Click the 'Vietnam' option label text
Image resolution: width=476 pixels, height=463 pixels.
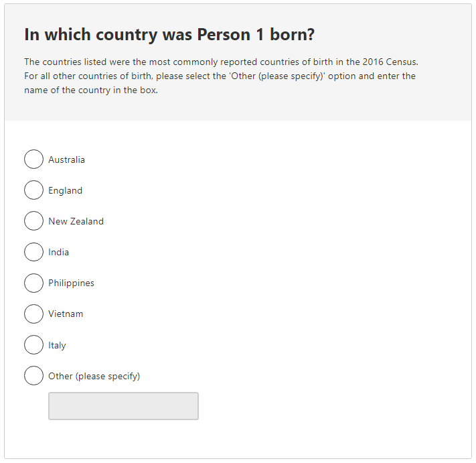click(66, 314)
